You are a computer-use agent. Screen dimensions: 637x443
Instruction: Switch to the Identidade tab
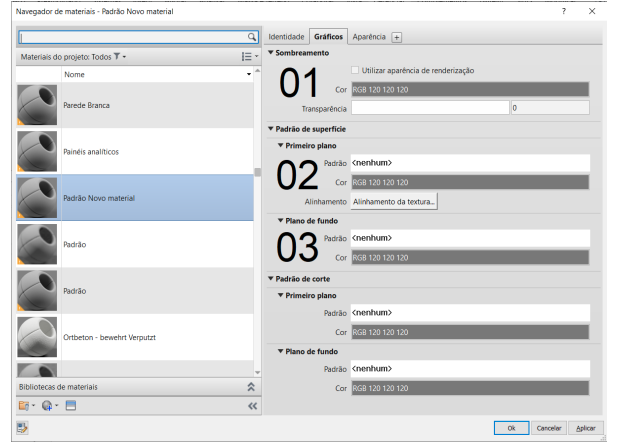click(x=286, y=37)
